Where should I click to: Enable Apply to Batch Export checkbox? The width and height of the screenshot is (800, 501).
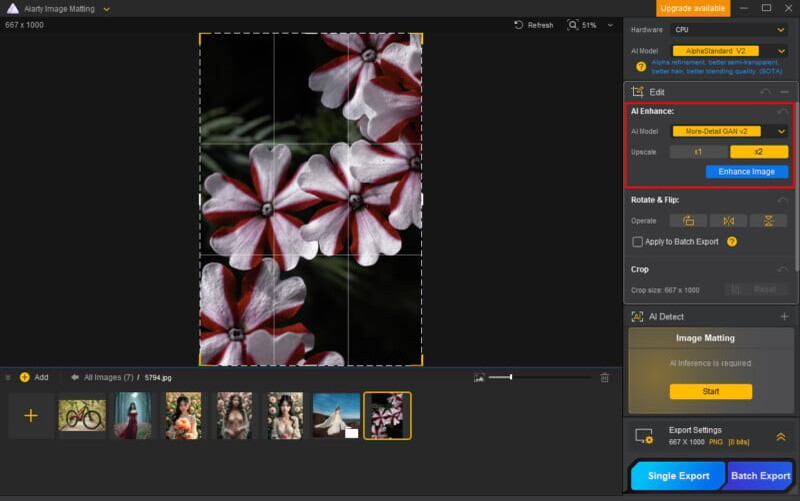pos(637,242)
